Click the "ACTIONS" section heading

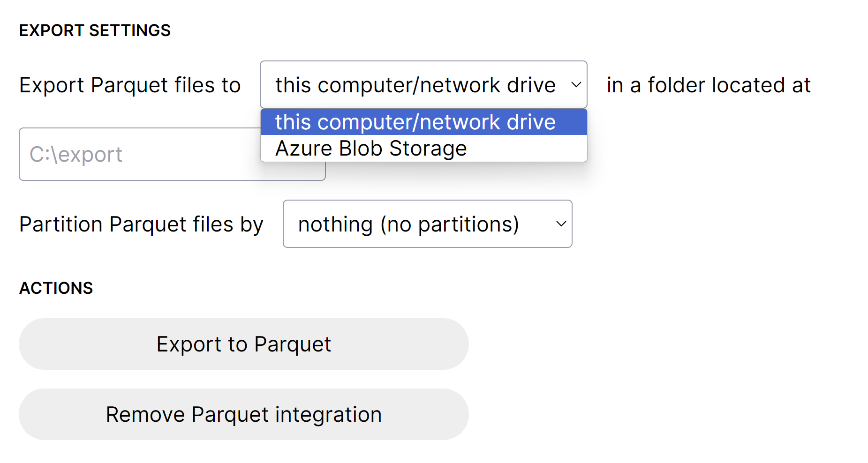pos(56,288)
